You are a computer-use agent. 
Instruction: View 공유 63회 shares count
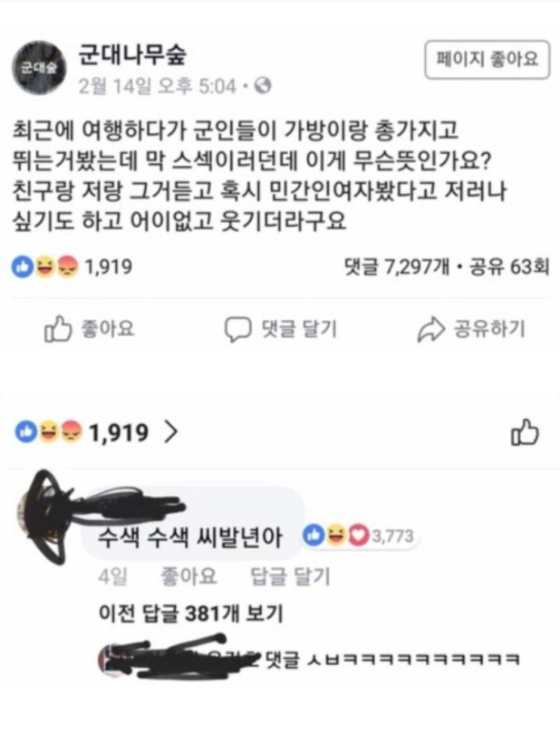pos(509,266)
